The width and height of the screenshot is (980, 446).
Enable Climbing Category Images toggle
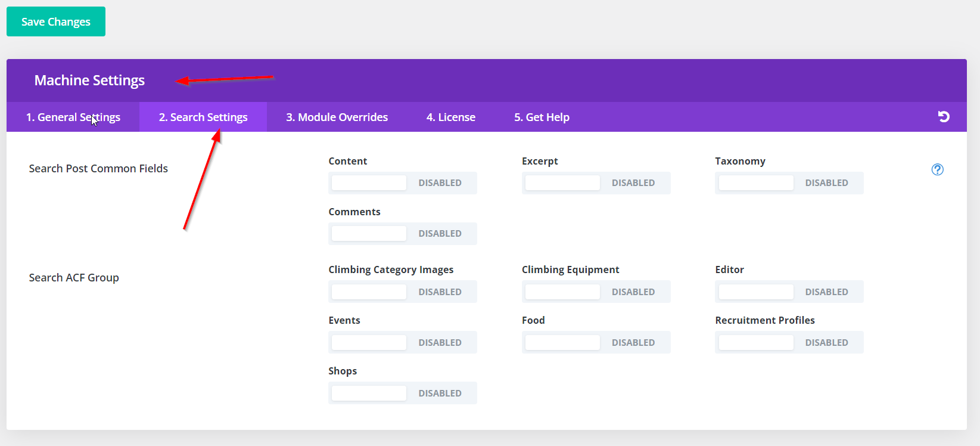[402, 292]
